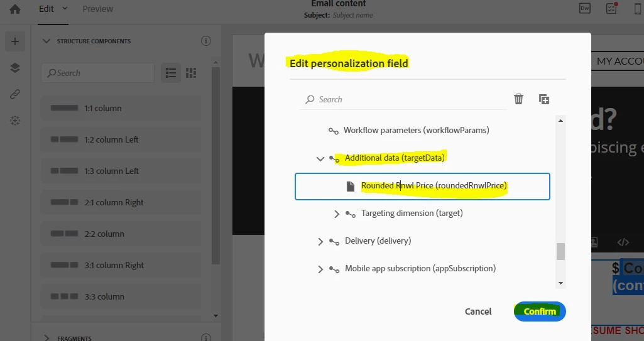Select the 1:3 column Left component
Image resolution: width=644 pixels, height=341 pixels.
click(x=121, y=171)
